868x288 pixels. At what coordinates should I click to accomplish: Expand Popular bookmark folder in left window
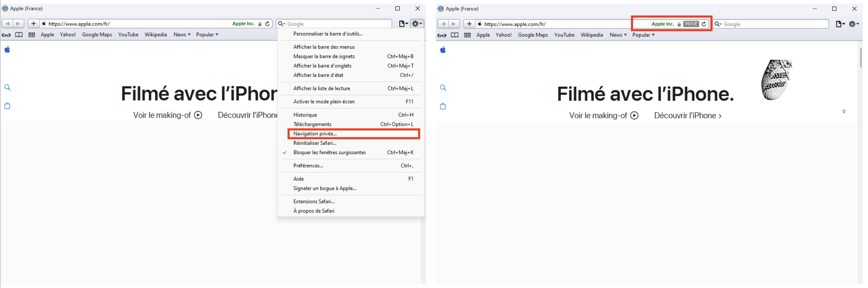[x=207, y=35]
